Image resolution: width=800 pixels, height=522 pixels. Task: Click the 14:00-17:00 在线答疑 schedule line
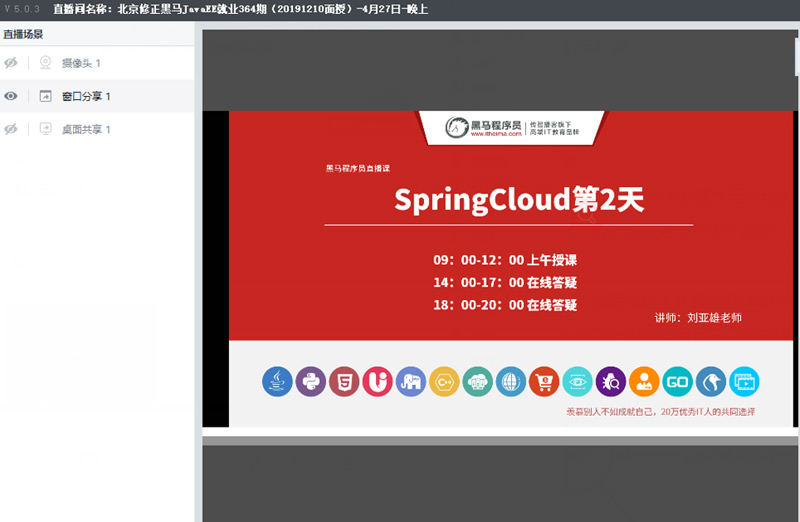(x=505, y=283)
